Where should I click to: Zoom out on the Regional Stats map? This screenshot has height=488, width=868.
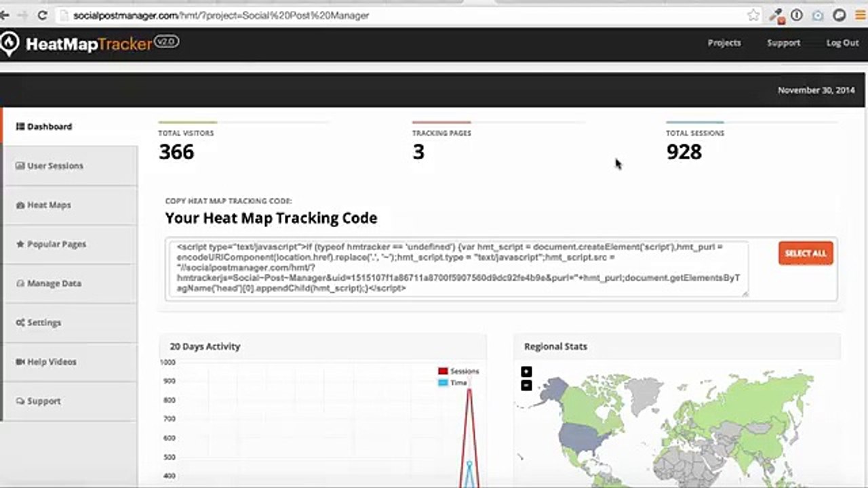pos(526,386)
